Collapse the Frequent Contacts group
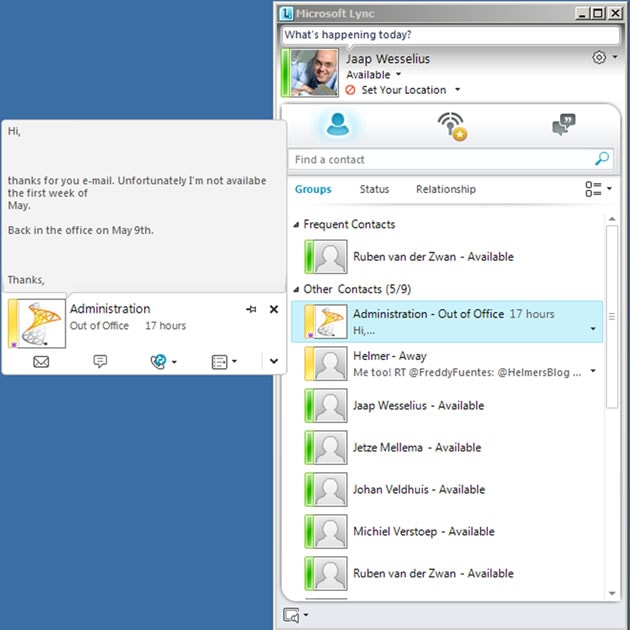Viewport: 630px width, 630px height. (x=297, y=225)
